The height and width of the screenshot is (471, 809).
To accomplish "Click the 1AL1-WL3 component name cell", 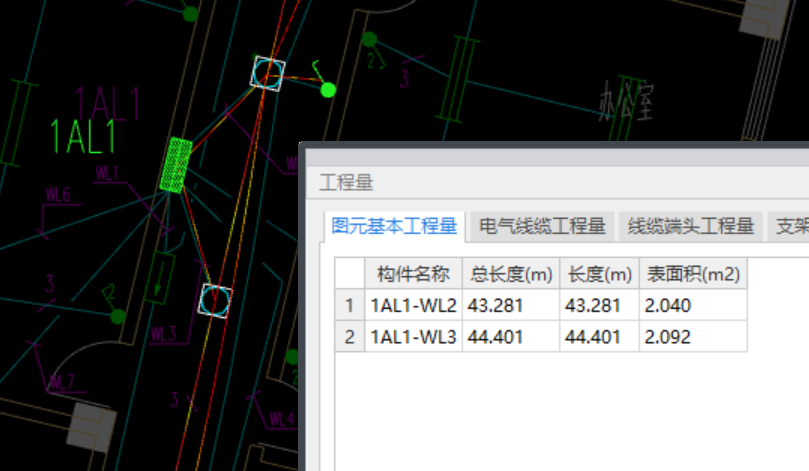I will (x=413, y=337).
